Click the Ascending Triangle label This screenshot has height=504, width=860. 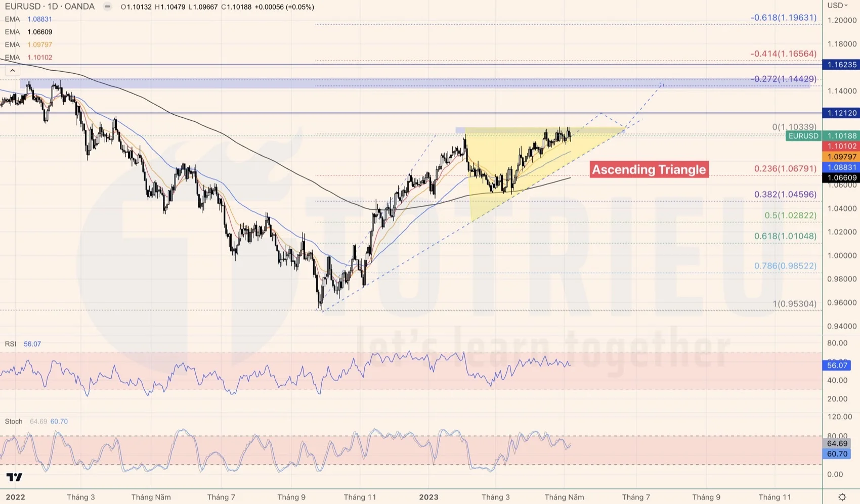[649, 169]
